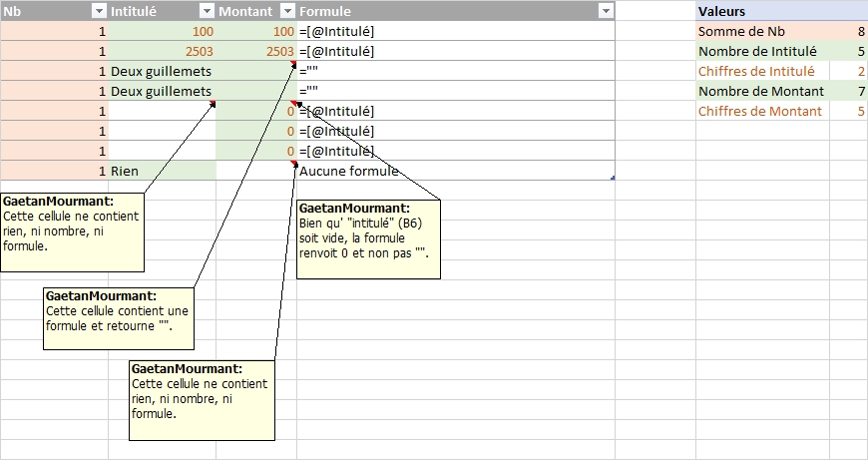Select the Nb header cell
Image resolution: width=868 pixels, height=460 pixels.
(54, 11)
